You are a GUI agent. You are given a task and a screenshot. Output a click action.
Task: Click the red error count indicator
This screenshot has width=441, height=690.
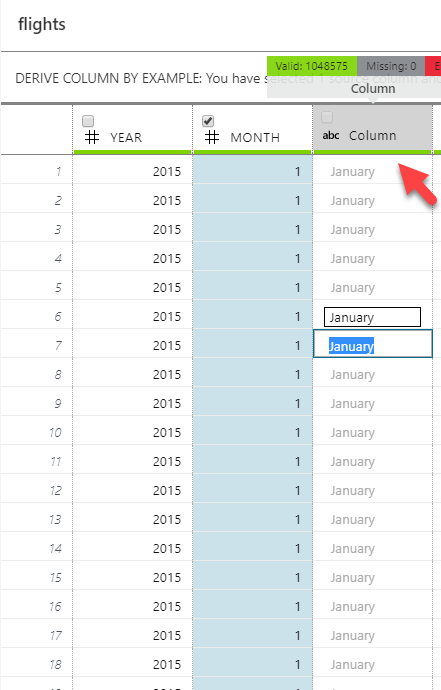(433, 66)
